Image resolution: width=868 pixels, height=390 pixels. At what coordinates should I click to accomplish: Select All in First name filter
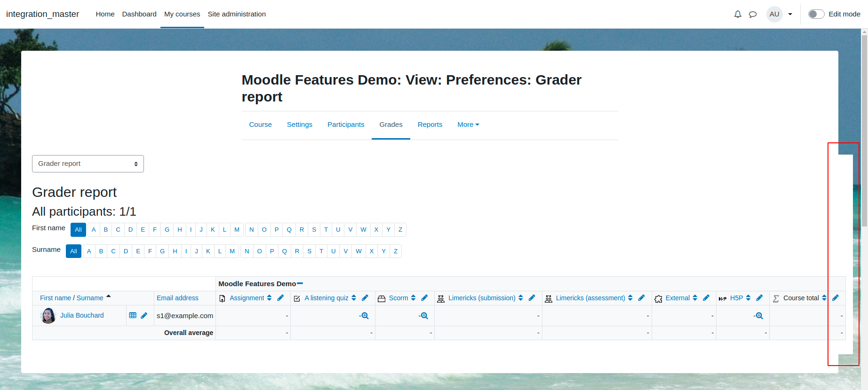pyautogui.click(x=78, y=230)
